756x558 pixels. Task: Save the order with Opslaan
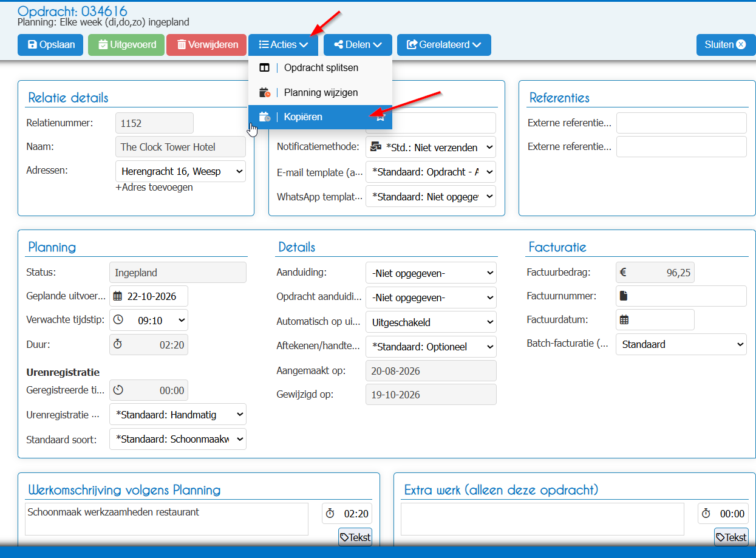click(x=50, y=44)
